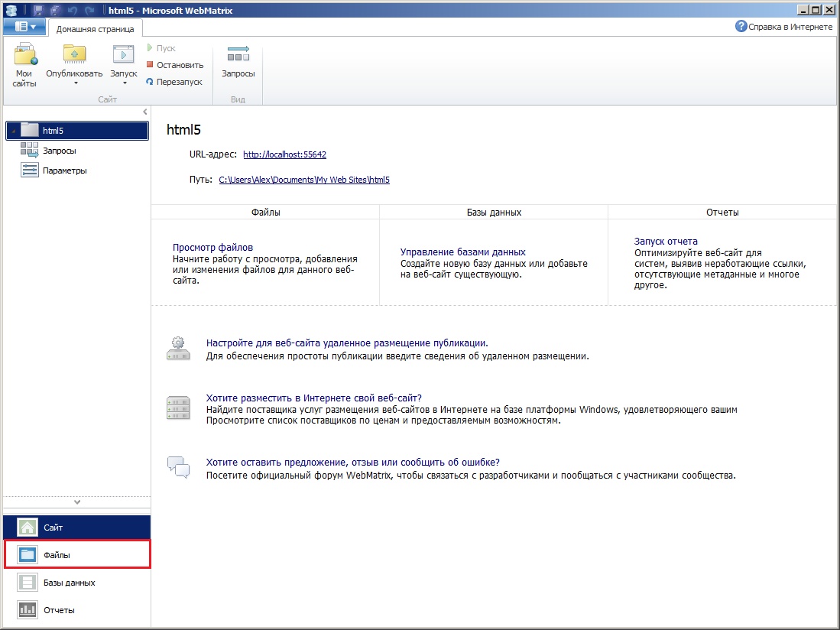840x630 pixels.
Task: Open the WebMatrix application menu button
Action: point(25,26)
